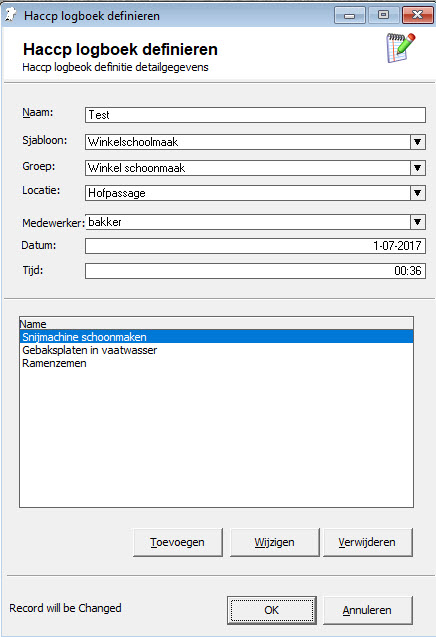Click the notepad with pencil icon
The height and width of the screenshot is (637, 436).
(400, 48)
